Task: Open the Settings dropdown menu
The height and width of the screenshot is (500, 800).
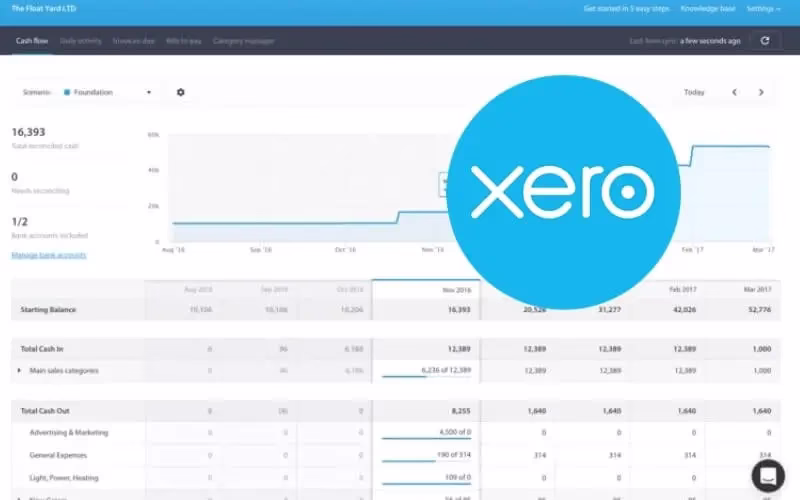Action: [765, 9]
